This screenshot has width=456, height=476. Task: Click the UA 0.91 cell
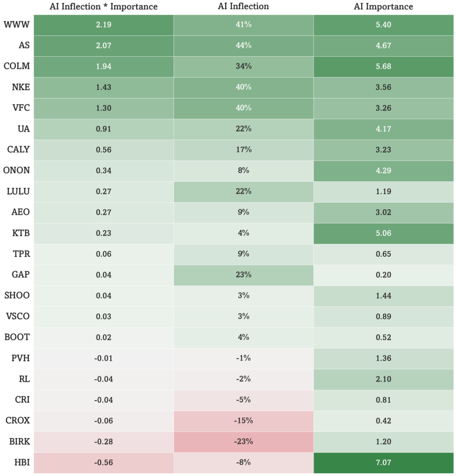pos(104,129)
